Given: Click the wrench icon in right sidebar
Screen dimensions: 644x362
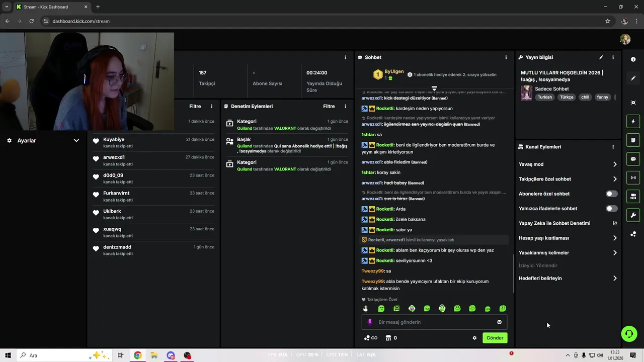Looking at the screenshot, I should (633, 215).
